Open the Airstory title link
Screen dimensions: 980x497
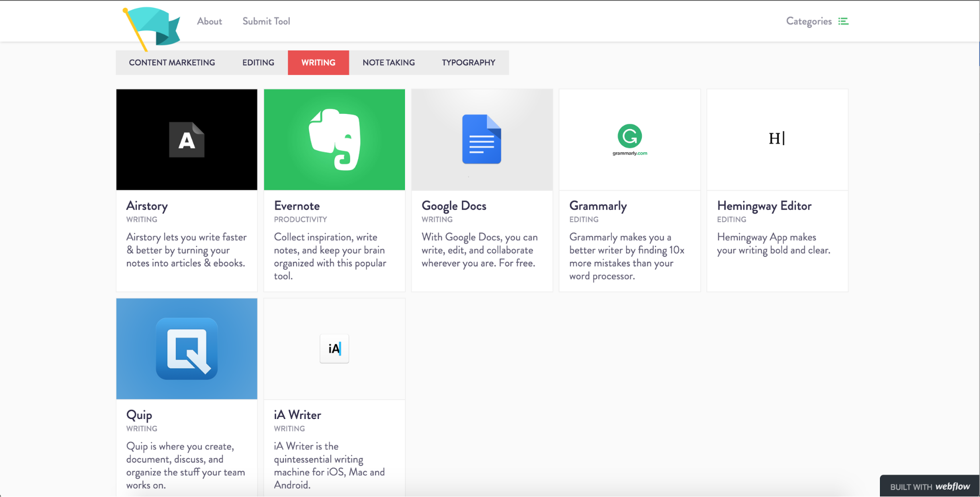(x=147, y=206)
